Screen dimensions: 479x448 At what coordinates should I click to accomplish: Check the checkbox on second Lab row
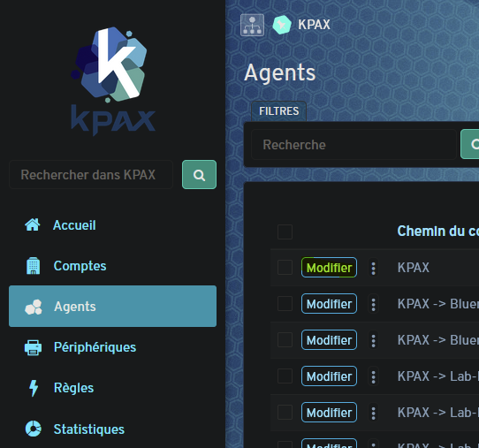click(x=285, y=413)
